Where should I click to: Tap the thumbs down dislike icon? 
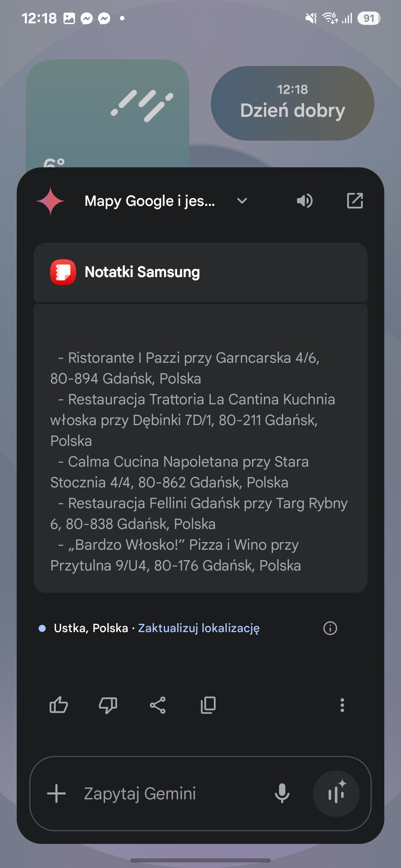click(108, 705)
